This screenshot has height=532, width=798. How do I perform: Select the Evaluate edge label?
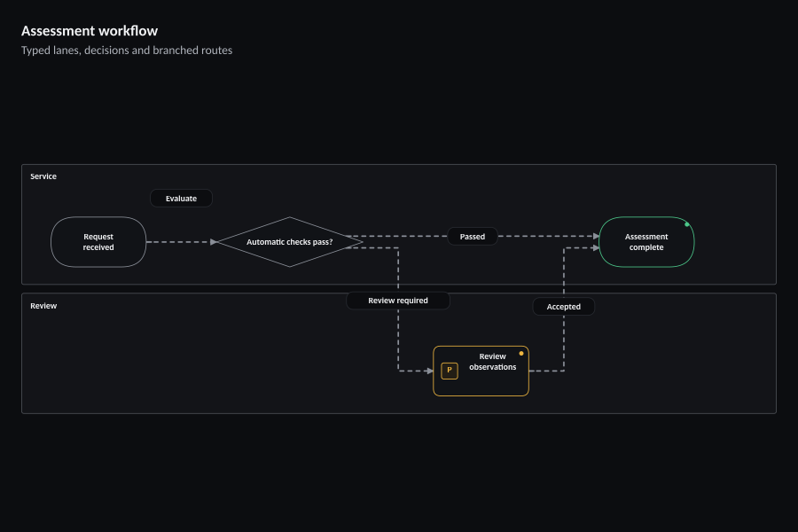coord(181,199)
